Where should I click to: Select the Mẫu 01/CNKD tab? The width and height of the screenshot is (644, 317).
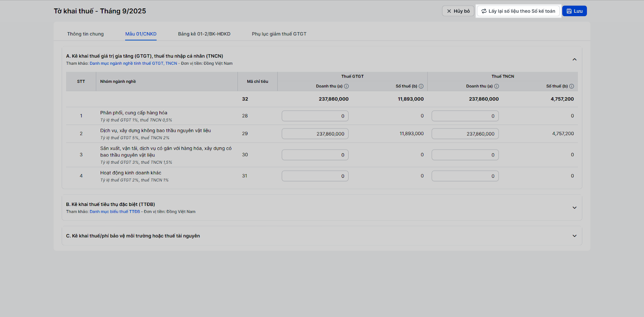tap(141, 34)
